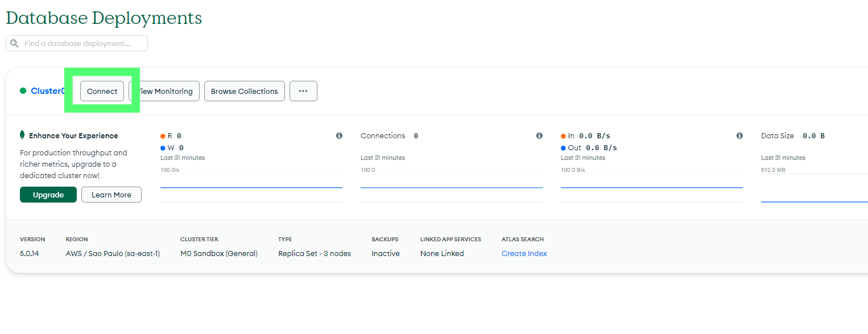The width and height of the screenshot is (868, 334).
Task: Open info icon for Connections chart
Action: 539,135
